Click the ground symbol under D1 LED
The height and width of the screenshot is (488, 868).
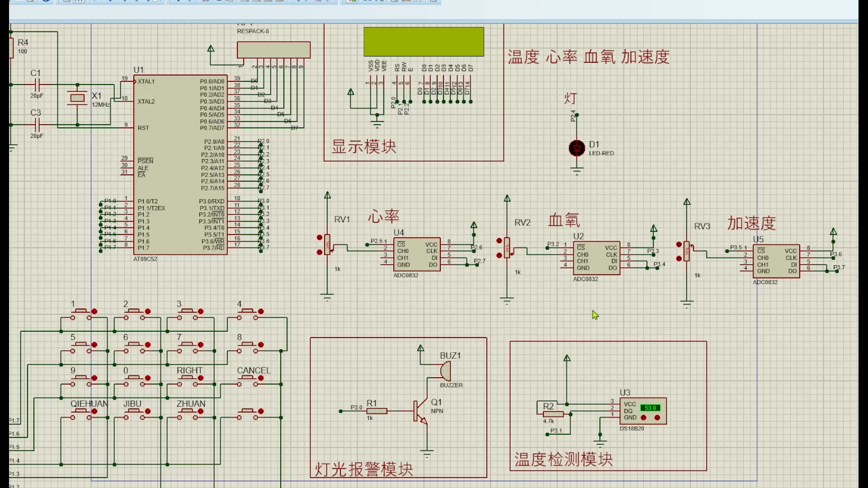click(577, 172)
